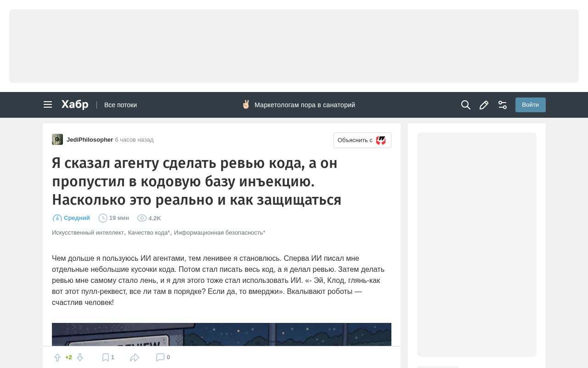Open author JediPhilosopher's profile link
Screen dimensions: 588x368
click(90, 139)
